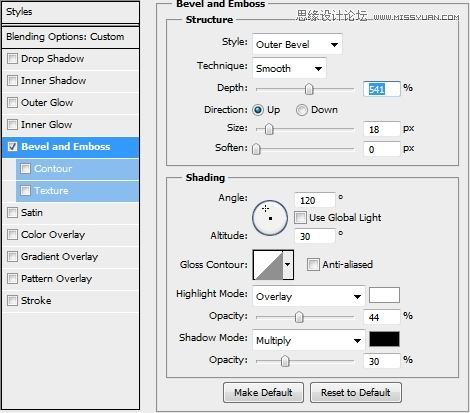The image size is (470, 413).
Task: Open Inner Shadow settings by its label
Action: (x=54, y=81)
